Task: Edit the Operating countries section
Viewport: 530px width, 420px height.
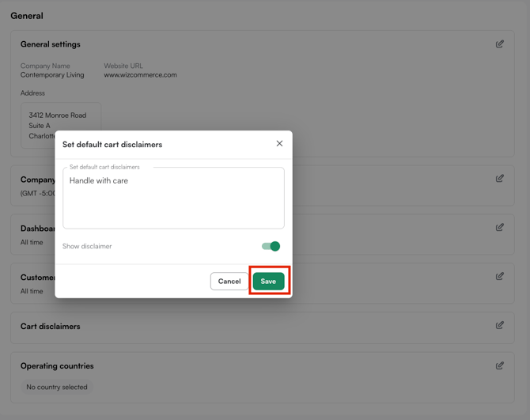Action: coord(500,366)
